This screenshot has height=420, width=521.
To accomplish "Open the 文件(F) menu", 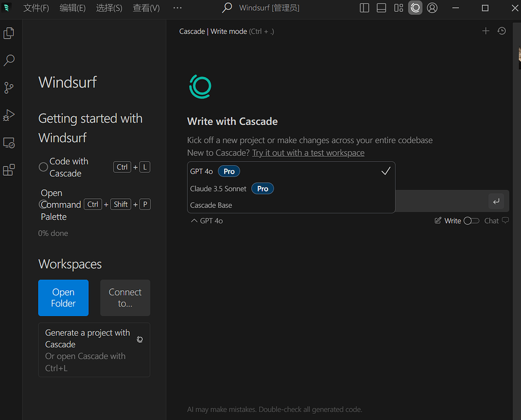I will [36, 8].
